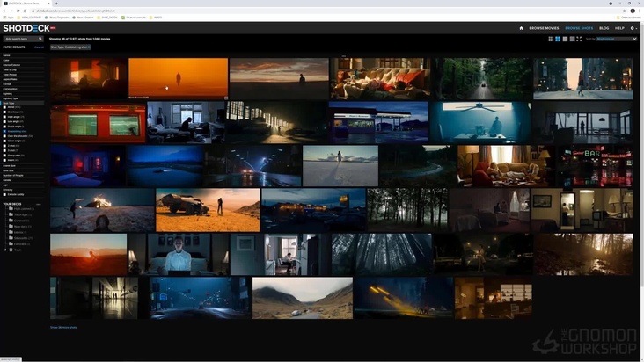Switch to smallest grid view
644x362 pixels.
[x=551, y=39]
